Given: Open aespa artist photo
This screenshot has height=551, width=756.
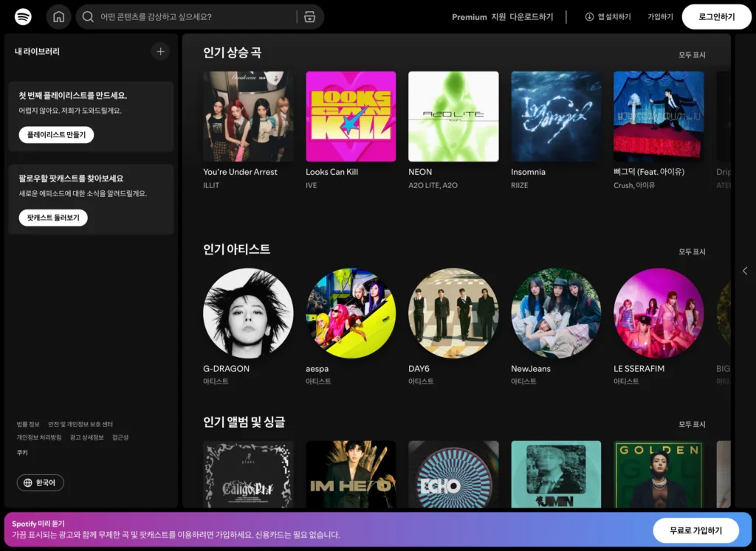Looking at the screenshot, I should 351,313.
